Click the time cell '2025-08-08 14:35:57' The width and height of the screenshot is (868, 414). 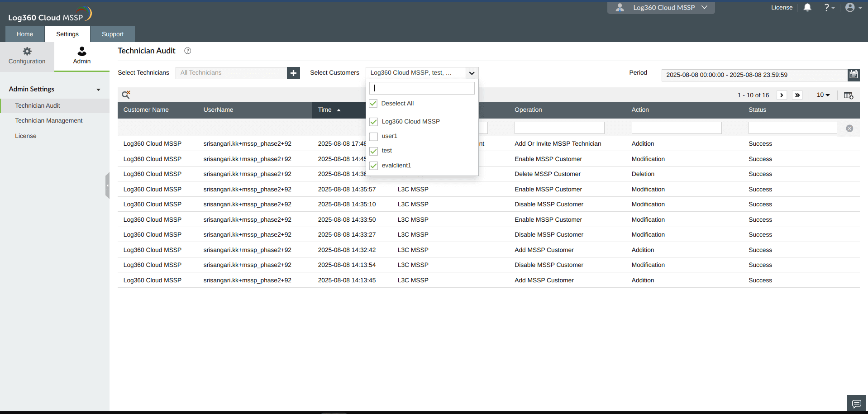[347, 190]
